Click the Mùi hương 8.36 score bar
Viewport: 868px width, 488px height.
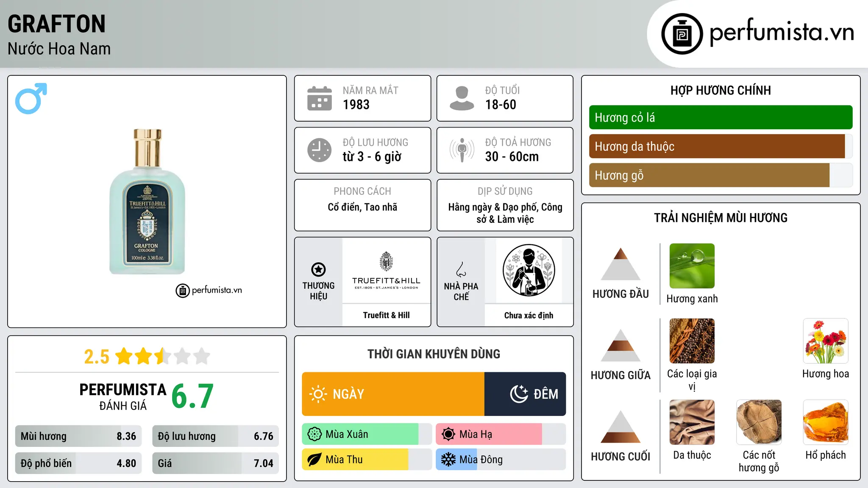coord(78,436)
